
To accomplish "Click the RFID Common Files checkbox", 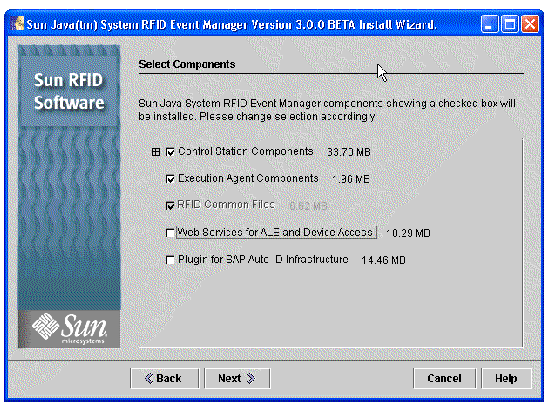I will (x=170, y=206).
